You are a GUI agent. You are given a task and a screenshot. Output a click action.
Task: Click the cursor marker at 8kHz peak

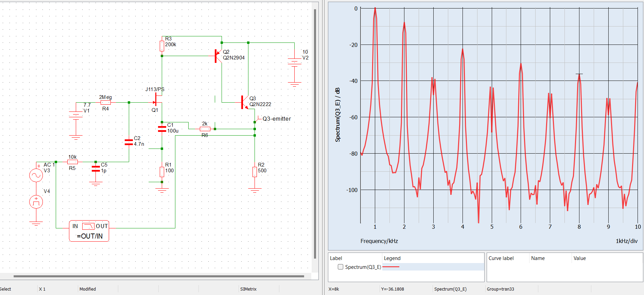[579, 74]
